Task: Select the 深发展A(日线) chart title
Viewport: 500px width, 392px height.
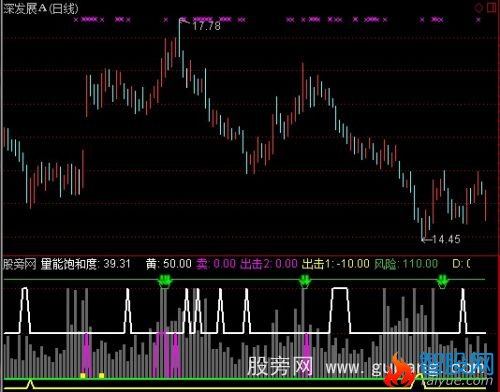Action: click(x=41, y=9)
